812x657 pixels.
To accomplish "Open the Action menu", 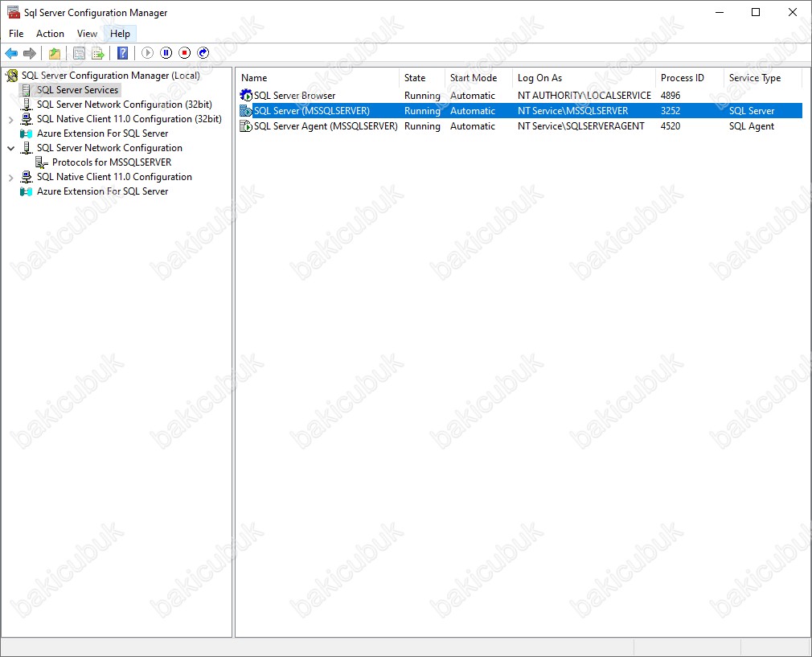I will pyautogui.click(x=50, y=34).
